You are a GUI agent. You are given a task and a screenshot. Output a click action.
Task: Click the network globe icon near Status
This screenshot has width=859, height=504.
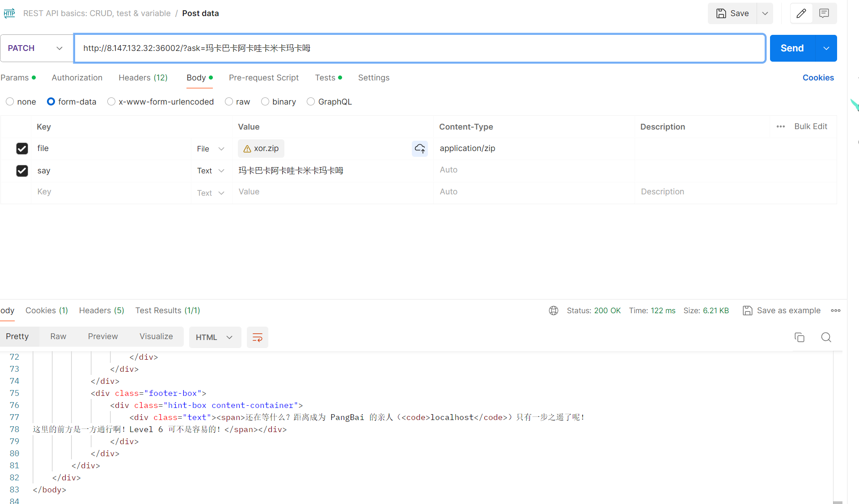[x=554, y=311]
